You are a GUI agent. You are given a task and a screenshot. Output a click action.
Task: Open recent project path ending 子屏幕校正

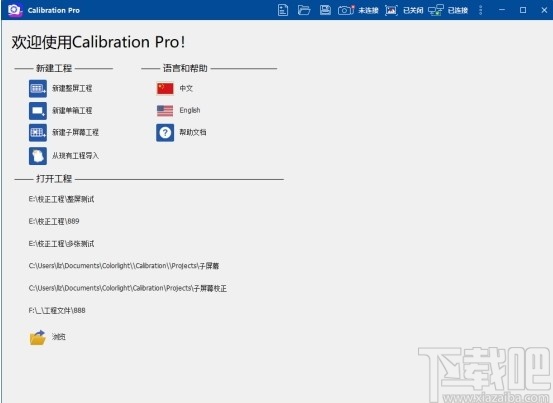[x=128, y=288]
